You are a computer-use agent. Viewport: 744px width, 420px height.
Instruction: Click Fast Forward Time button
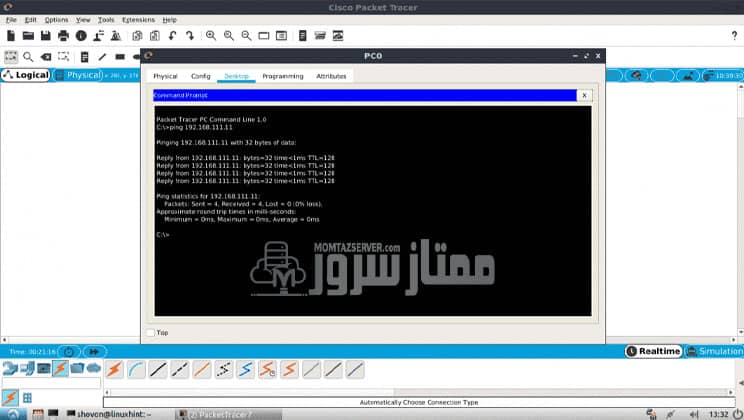(94, 352)
